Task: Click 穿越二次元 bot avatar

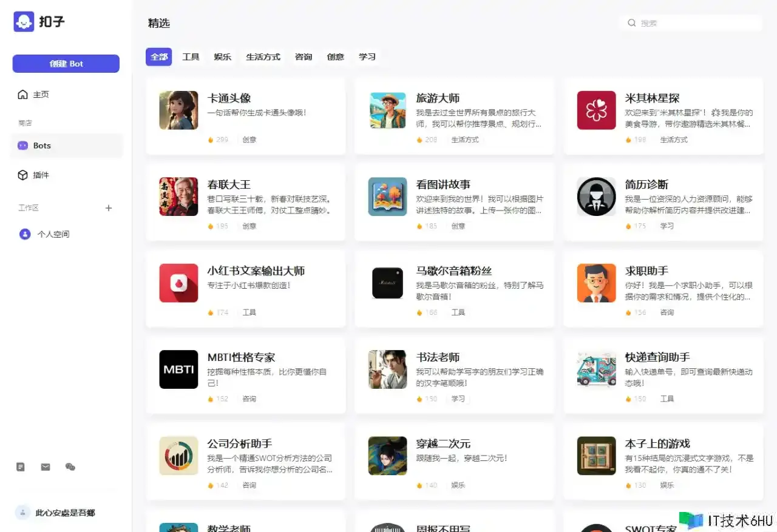Action: [x=388, y=456]
